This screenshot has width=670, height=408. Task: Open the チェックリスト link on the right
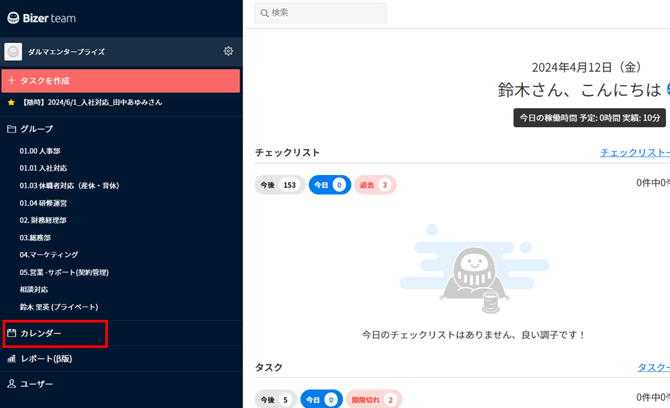tap(634, 153)
